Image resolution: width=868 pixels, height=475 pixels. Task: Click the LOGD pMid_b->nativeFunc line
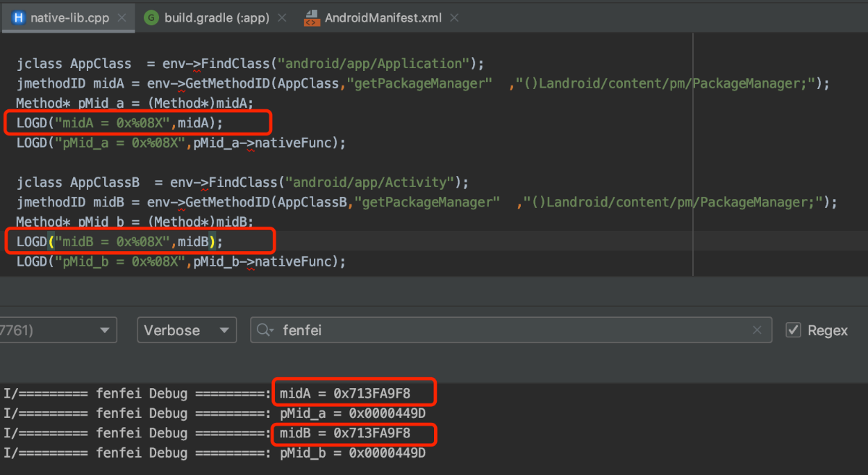click(x=181, y=261)
